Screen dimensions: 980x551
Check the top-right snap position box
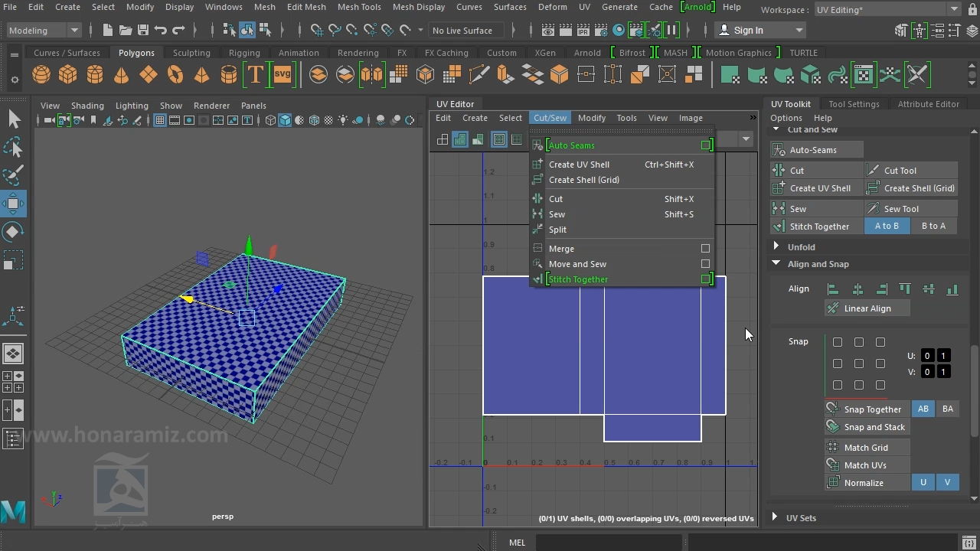coord(880,342)
